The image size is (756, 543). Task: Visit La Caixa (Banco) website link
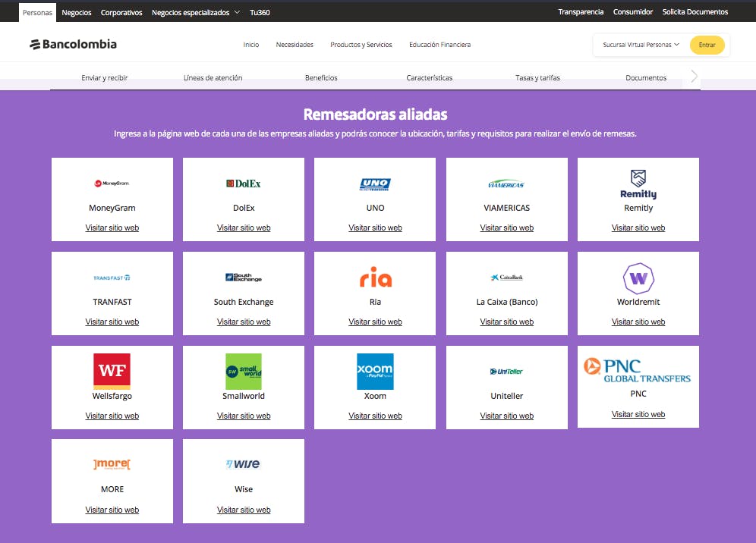coord(507,322)
